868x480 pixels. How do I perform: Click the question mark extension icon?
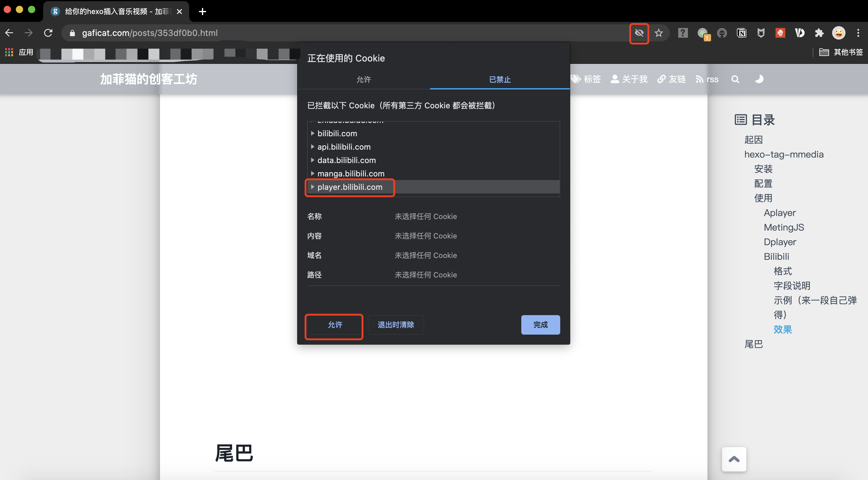683,33
